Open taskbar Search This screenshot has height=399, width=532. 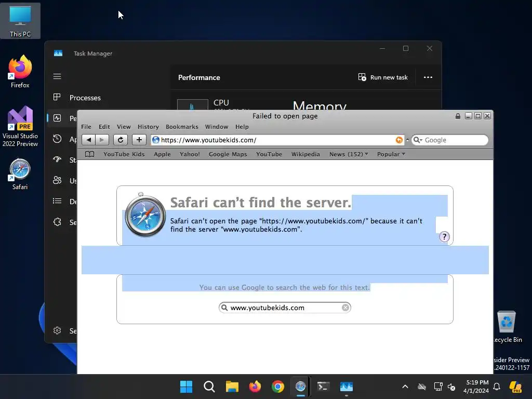point(209,387)
